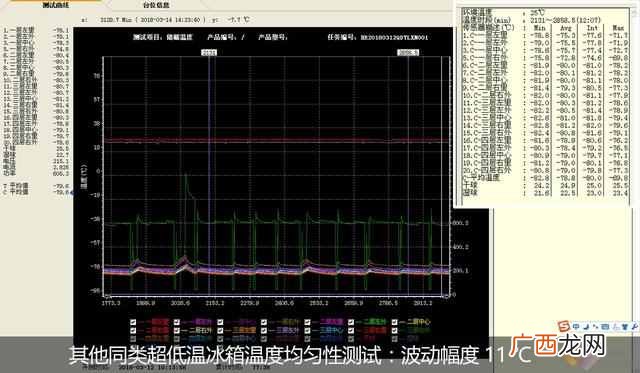Toggle the 二层左里 curve checkbox

tap(307, 322)
